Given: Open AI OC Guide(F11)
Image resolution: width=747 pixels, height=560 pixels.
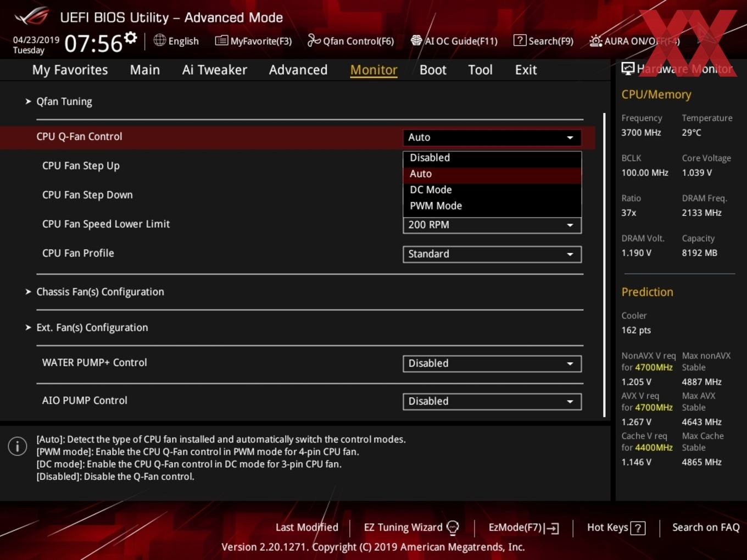Looking at the screenshot, I should click(x=454, y=41).
